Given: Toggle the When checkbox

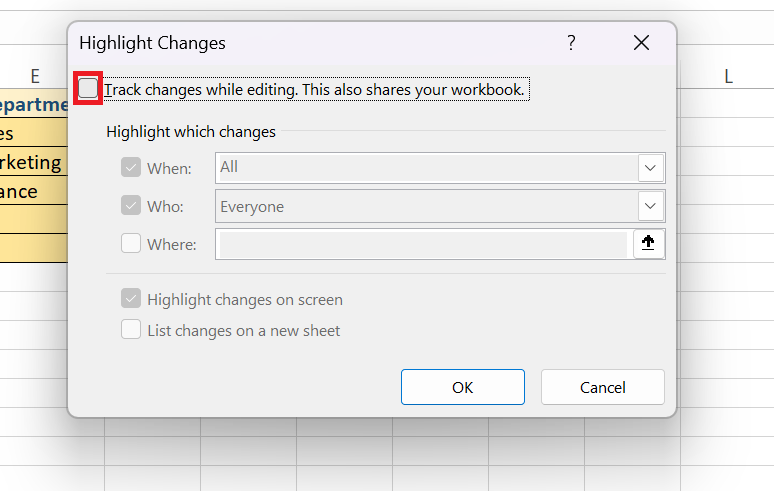Looking at the screenshot, I should pos(131,167).
